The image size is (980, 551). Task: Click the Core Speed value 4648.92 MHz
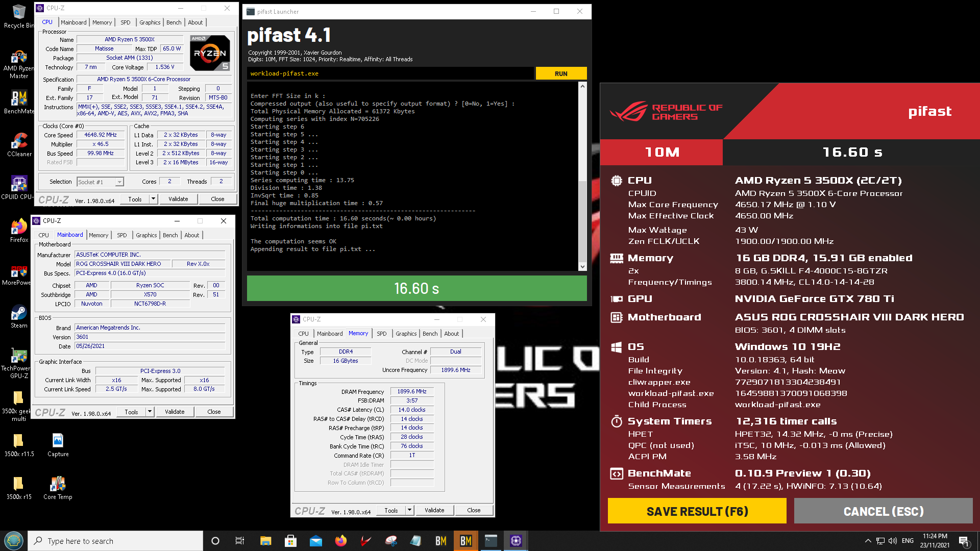coord(101,135)
